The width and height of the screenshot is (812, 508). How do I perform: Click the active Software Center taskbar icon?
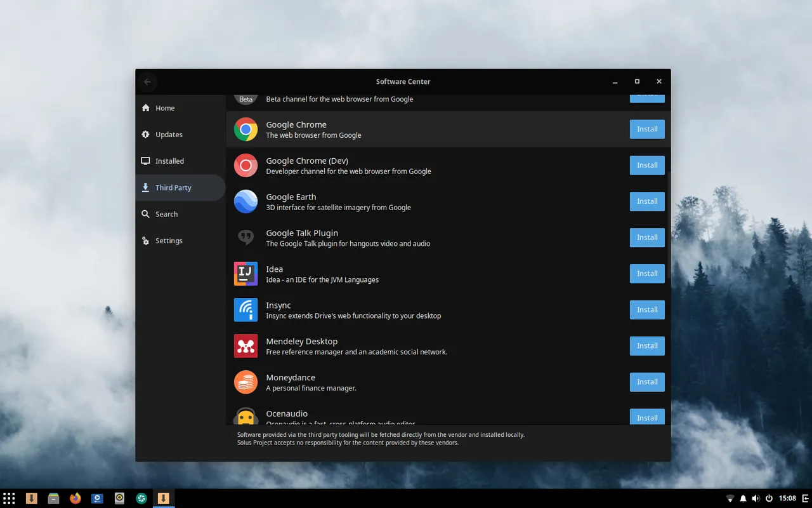pos(164,498)
